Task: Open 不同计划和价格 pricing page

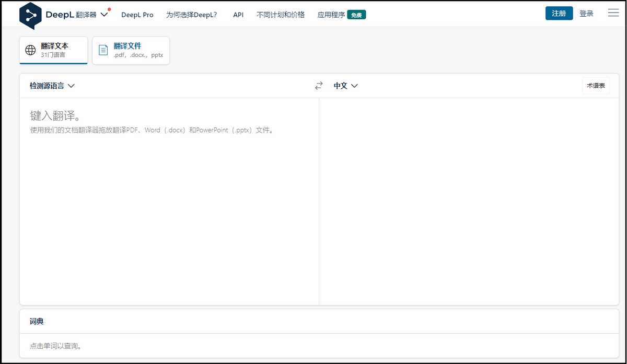Action: tap(281, 15)
